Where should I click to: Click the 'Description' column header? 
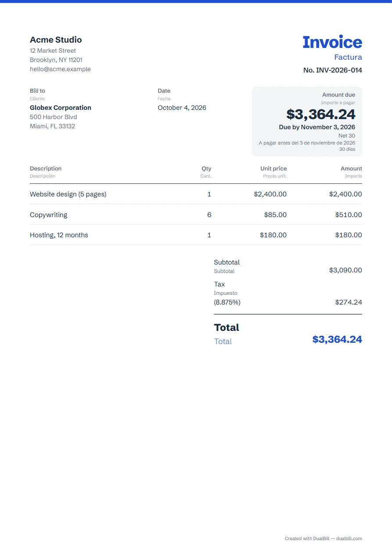tap(46, 168)
